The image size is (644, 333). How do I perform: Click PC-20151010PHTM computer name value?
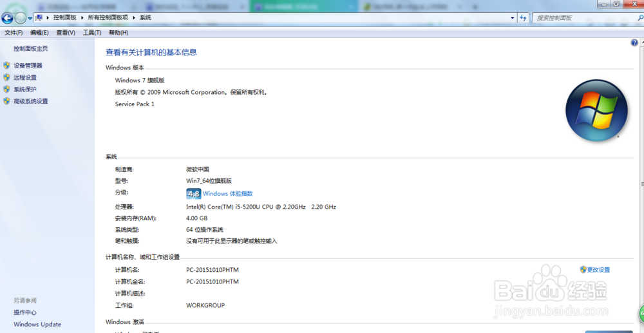tap(213, 270)
